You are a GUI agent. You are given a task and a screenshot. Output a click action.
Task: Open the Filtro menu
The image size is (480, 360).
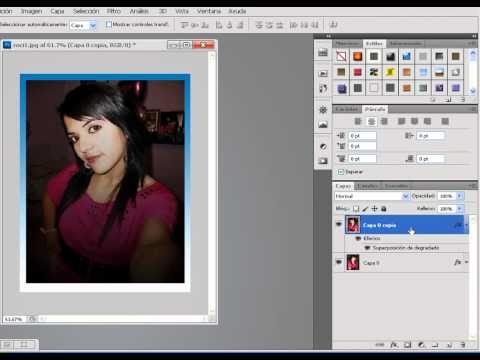[114, 11]
